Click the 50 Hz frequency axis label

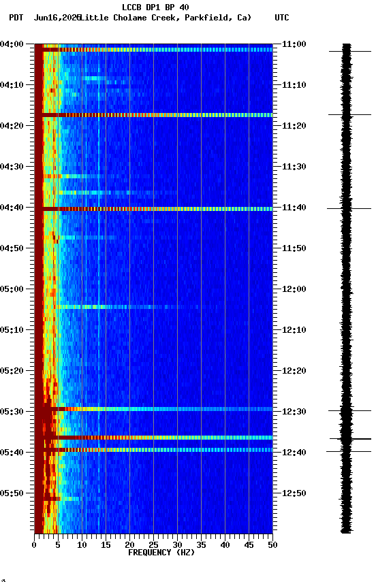pos(272,545)
